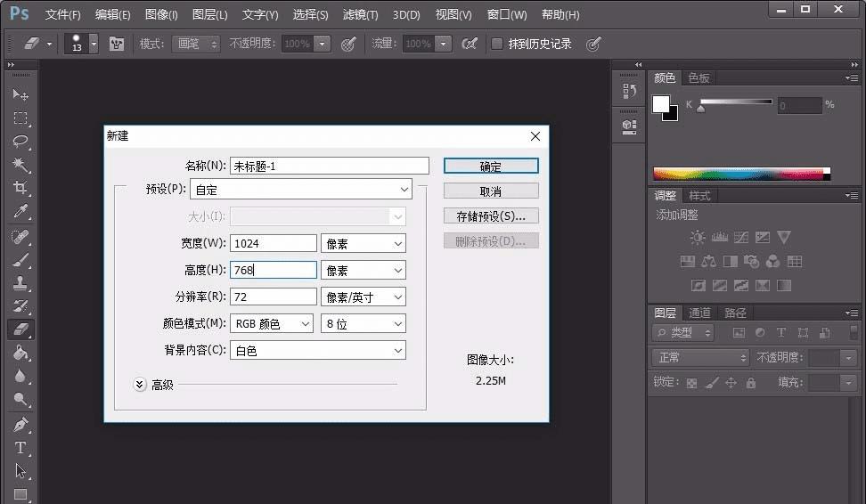The height and width of the screenshot is (504, 866).
Task: Select the Magic Wand tool
Action: pos(20,165)
